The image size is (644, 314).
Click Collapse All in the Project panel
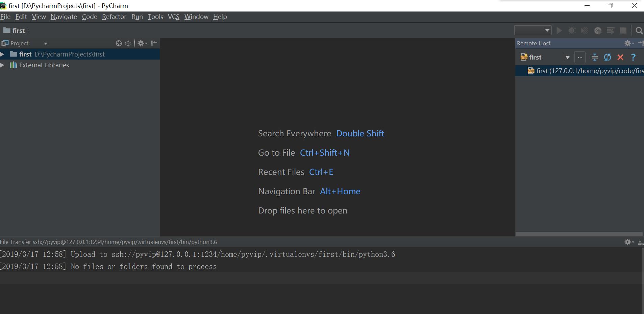click(128, 43)
